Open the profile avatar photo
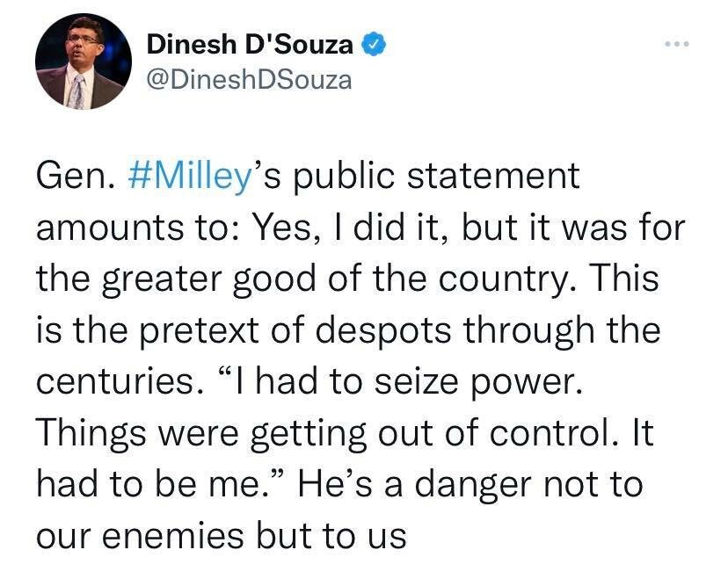Image resolution: width=728 pixels, height=579 pixels. (83, 62)
